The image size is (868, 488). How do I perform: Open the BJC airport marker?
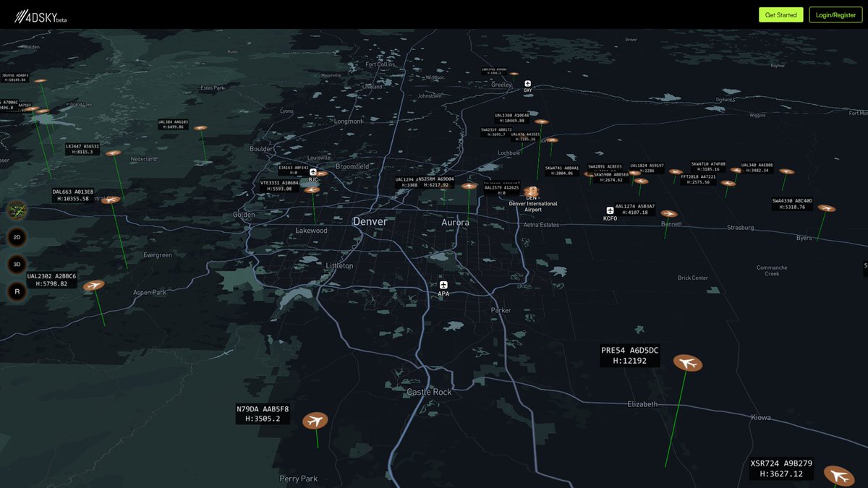tap(314, 172)
